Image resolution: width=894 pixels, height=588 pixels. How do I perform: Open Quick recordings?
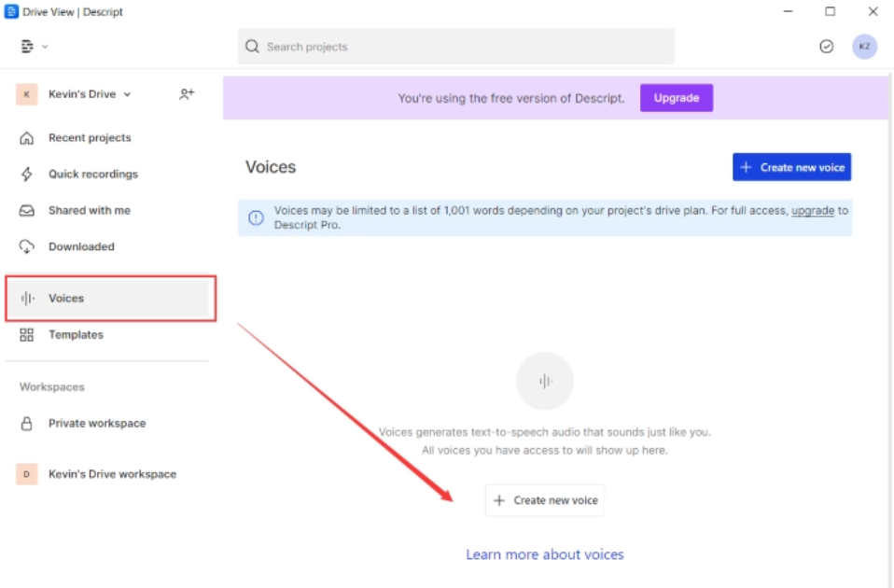pos(93,174)
